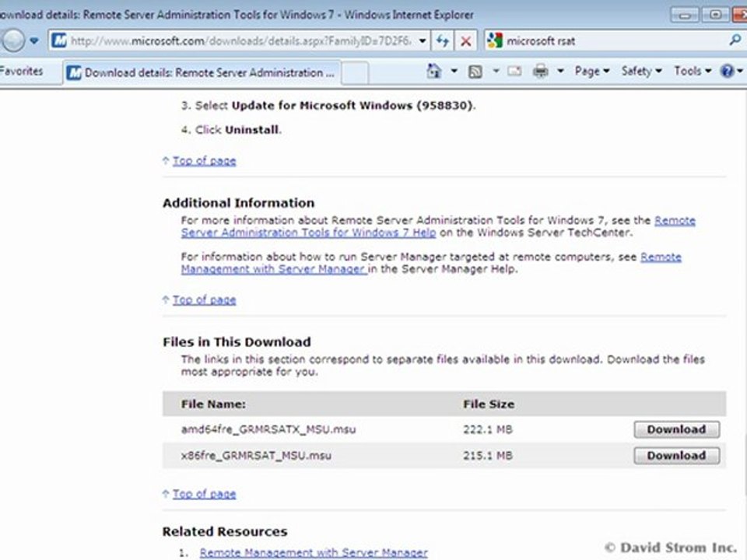Screen dimensions: 747x560
Task: Click the x86fre_GRMRSAT_MSU.msu file name text
Action: (256, 456)
